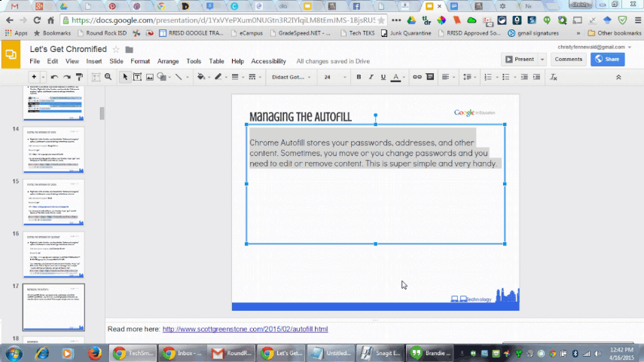Open the New slide layout arrow
This screenshot has width=644, height=362.
[43, 77]
